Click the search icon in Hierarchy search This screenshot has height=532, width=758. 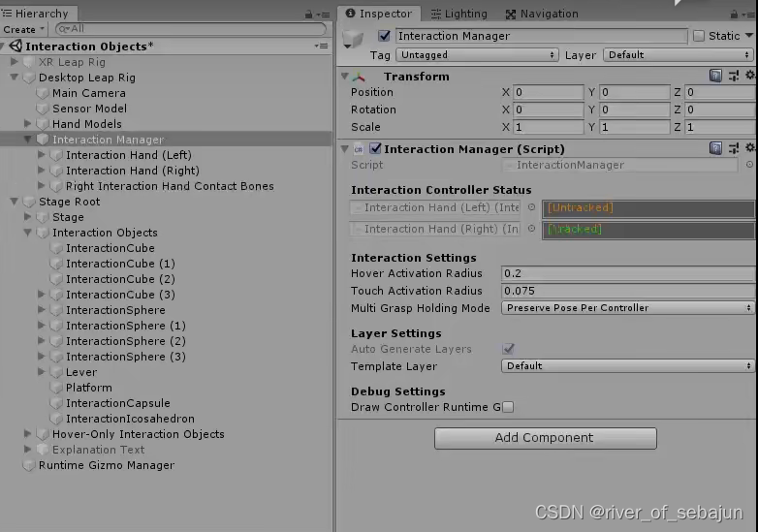(x=63, y=29)
